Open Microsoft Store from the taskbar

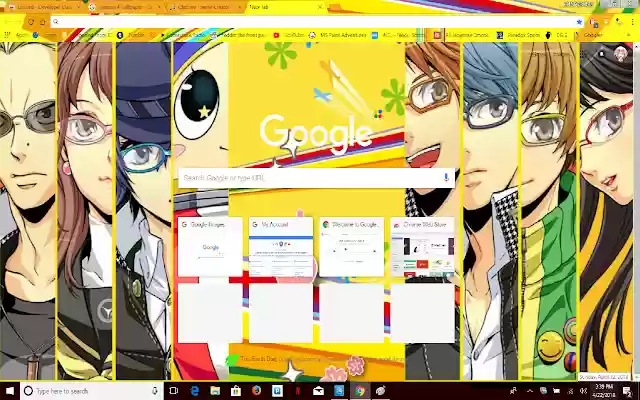(x=236, y=391)
